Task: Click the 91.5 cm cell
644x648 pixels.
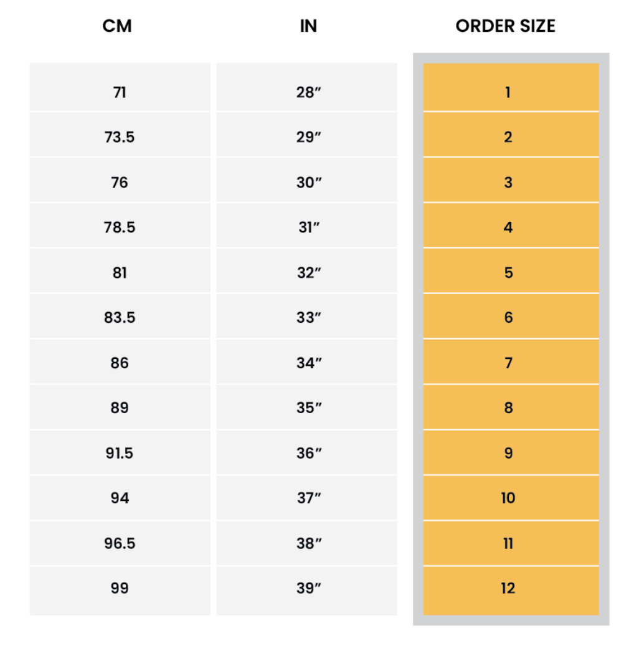Action: pos(120,453)
